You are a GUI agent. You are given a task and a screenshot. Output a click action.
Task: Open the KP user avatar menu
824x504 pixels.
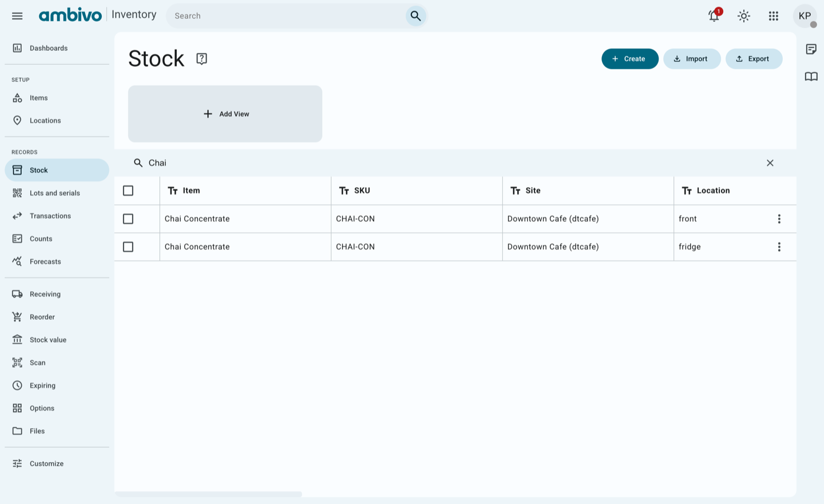pos(805,16)
